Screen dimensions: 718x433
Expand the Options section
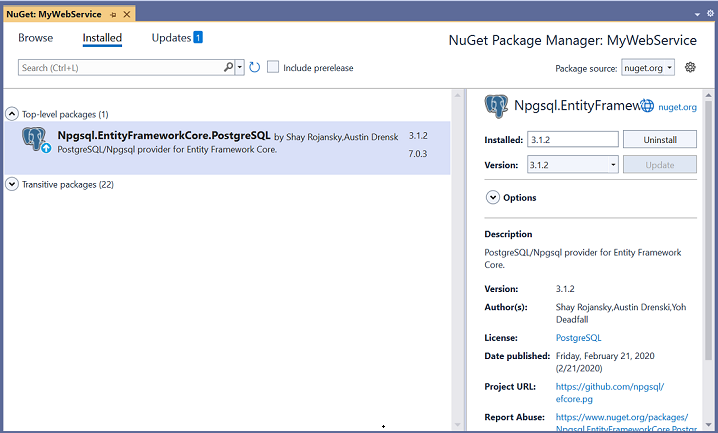[x=493, y=197]
